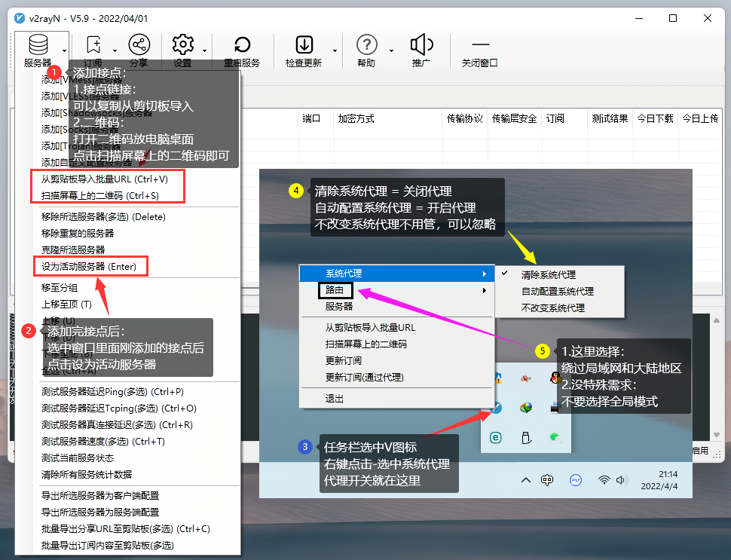This screenshot has width=731, height=560.
Task: Select checked 清除系统代理 option
Action: [559, 274]
